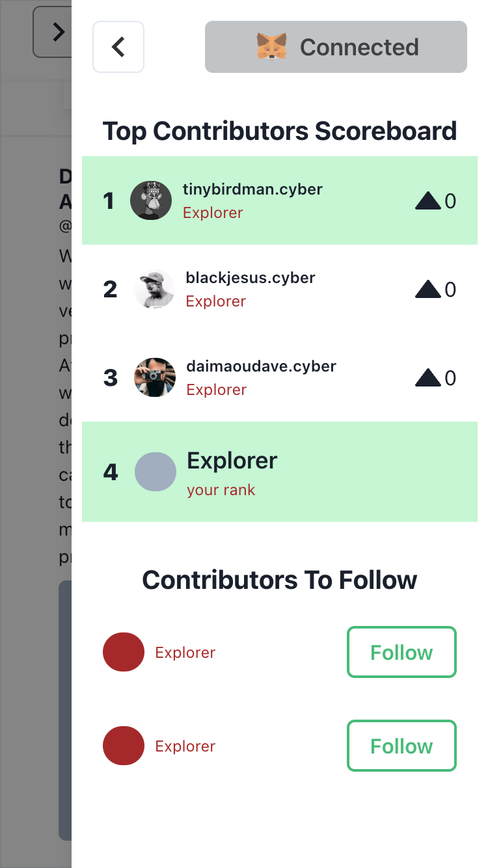Open the daimaoudave.cyber profile name

coord(261,366)
